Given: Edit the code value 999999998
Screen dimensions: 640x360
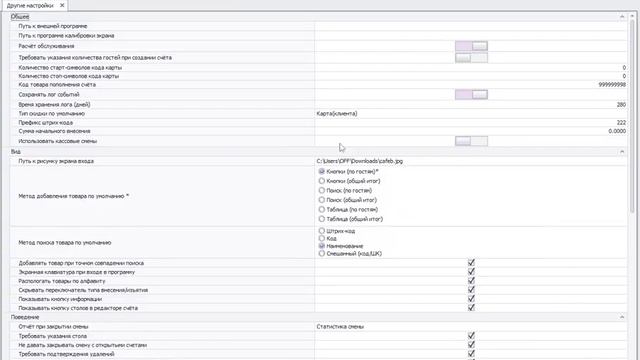Looking at the screenshot, I should pyautogui.click(x=471, y=84).
